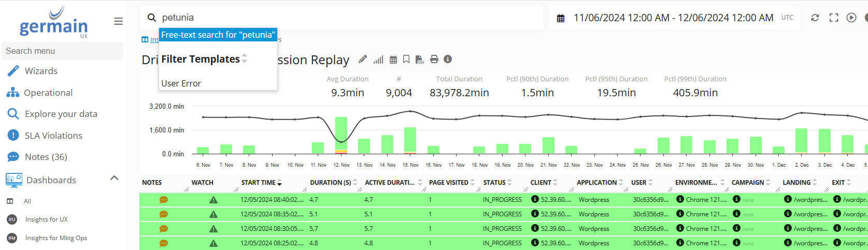Click the play circle icon in top bar

click(x=851, y=18)
